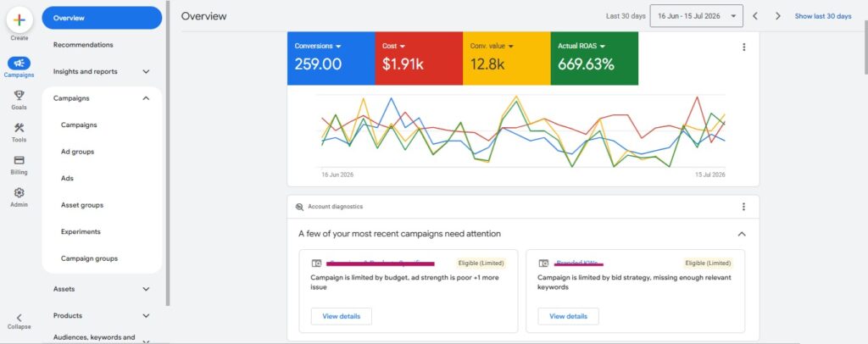Collapse the campaigns need attention panel
The width and height of the screenshot is (868, 344).
741,234
